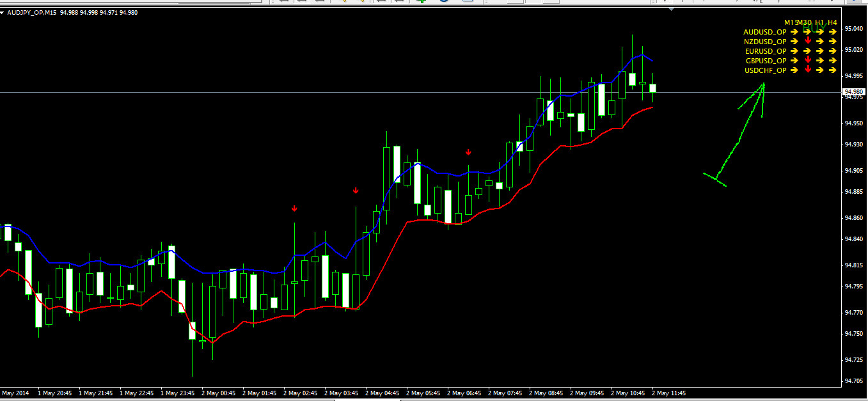This screenshot has height=401, width=868.
Task: Click the 94.950 price scale label
Action: coord(854,123)
